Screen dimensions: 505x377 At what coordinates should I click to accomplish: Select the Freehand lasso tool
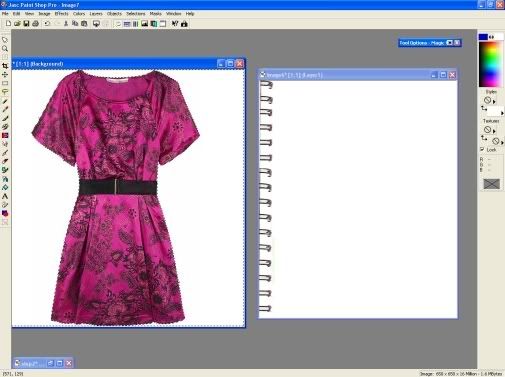pos(5,92)
